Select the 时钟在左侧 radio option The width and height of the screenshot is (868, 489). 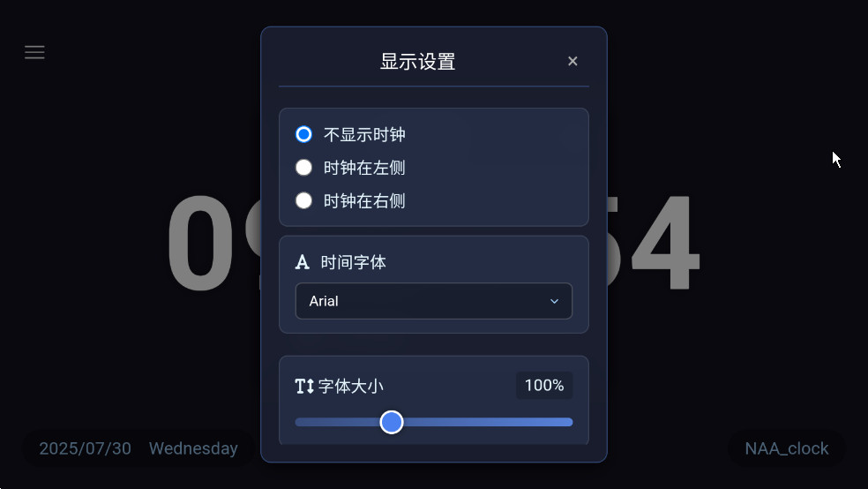303,168
